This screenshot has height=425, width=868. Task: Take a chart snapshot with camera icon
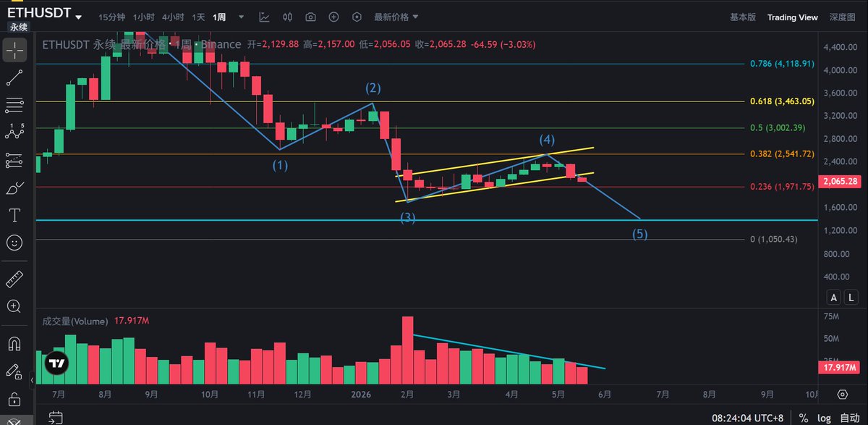[310, 17]
